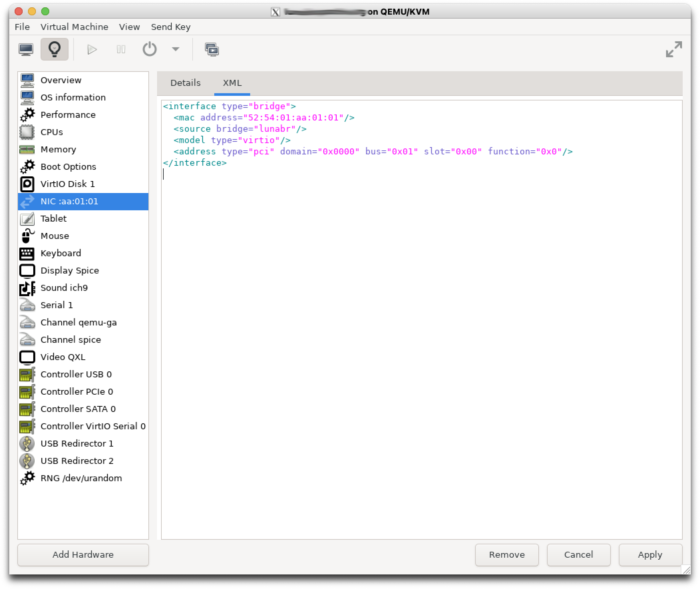Select Tablet device
This screenshot has height=589, width=700.
click(84, 219)
